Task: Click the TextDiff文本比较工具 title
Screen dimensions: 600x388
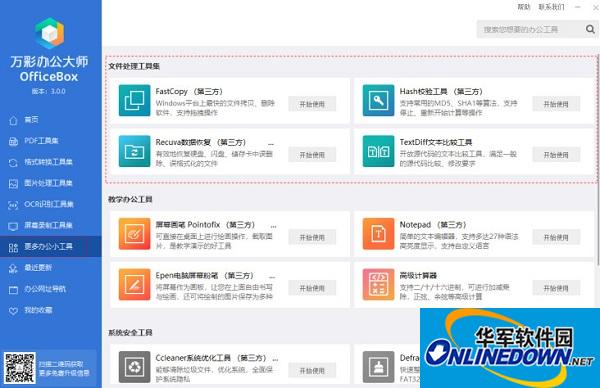Action: pos(436,142)
